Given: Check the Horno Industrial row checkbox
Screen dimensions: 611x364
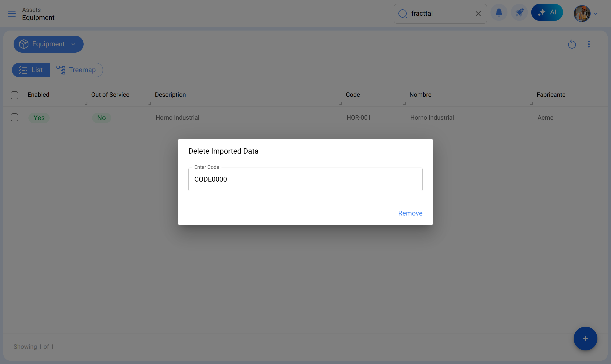Looking at the screenshot, I should (x=14, y=118).
